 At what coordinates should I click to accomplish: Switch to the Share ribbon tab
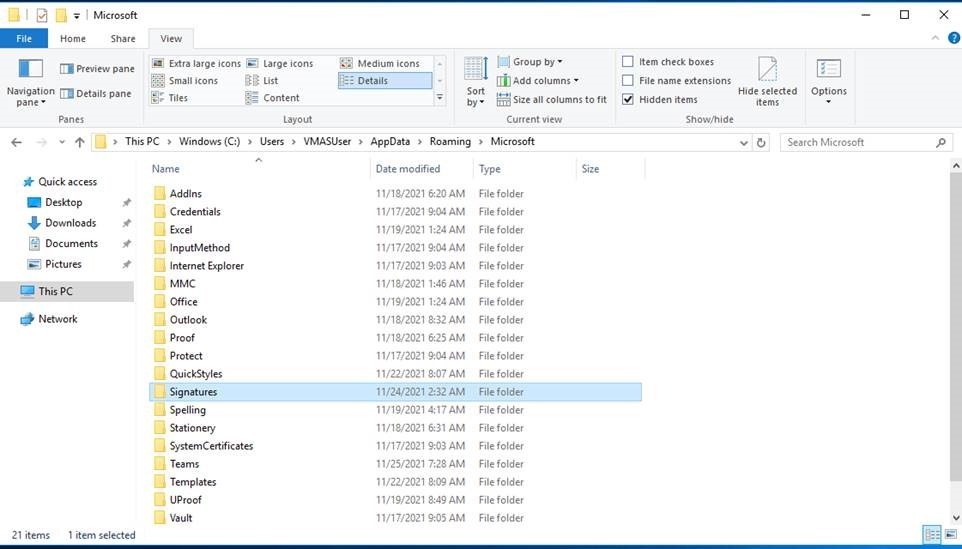[x=123, y=38]
